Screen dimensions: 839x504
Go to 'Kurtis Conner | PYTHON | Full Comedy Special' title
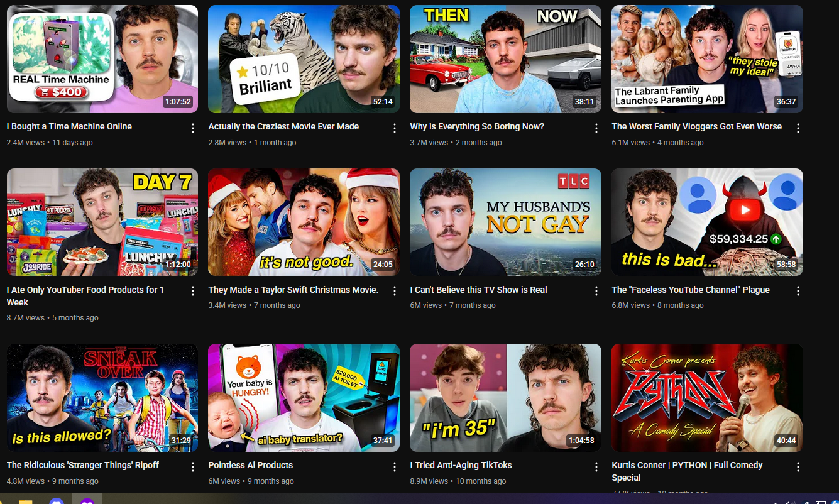687,471
